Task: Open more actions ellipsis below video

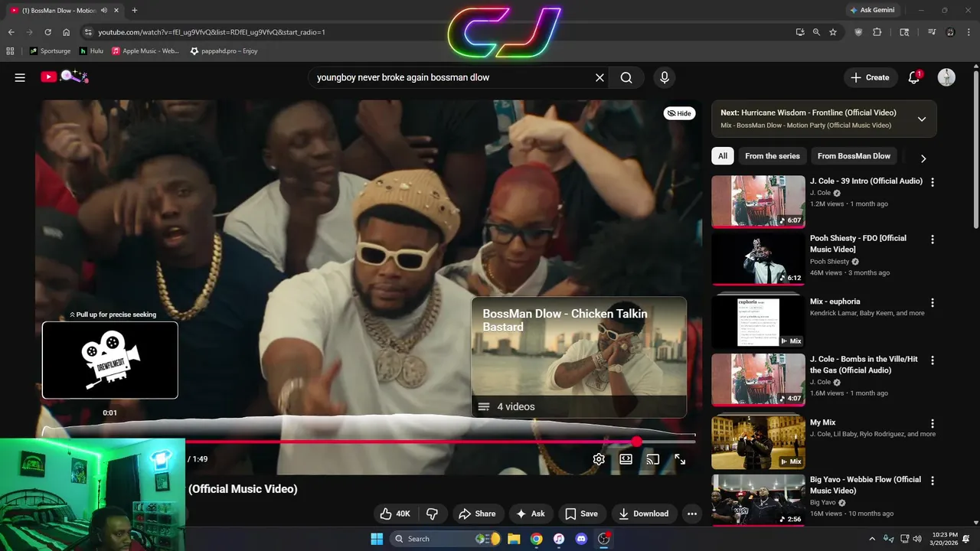Action: [692, 514]
